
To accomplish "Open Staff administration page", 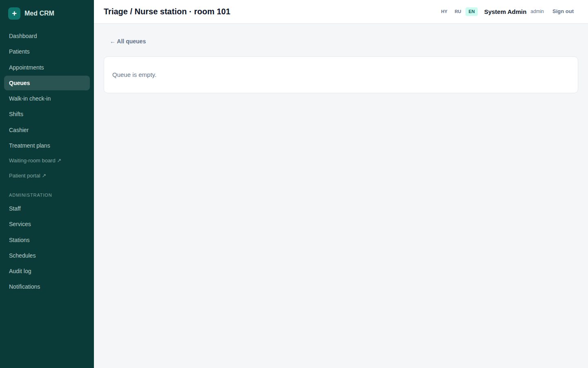I will coord(47,209).
